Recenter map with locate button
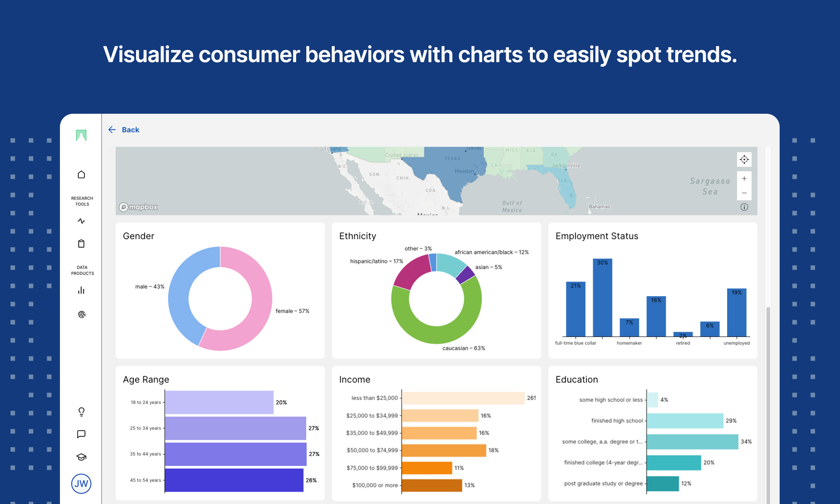 coord(744,160)
